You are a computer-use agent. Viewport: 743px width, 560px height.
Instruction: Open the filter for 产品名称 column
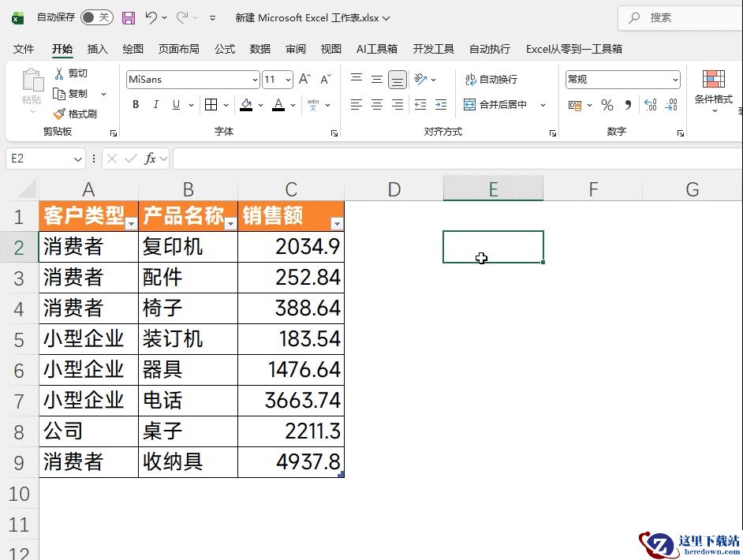tap(230, 224)
